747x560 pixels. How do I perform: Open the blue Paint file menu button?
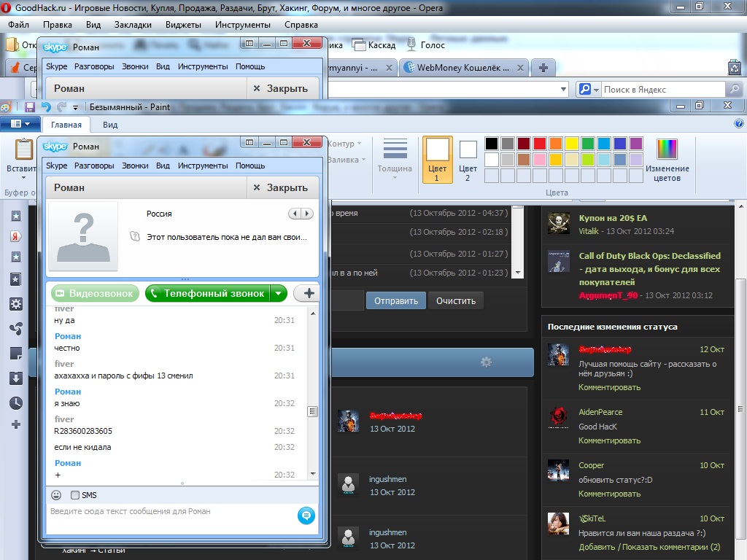(20, 124)
